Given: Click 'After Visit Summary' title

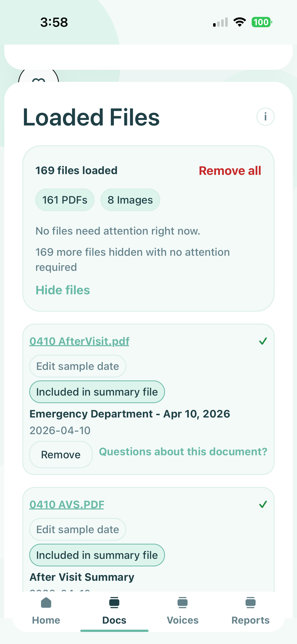Looking at the screenshot, I should point(82,577).
